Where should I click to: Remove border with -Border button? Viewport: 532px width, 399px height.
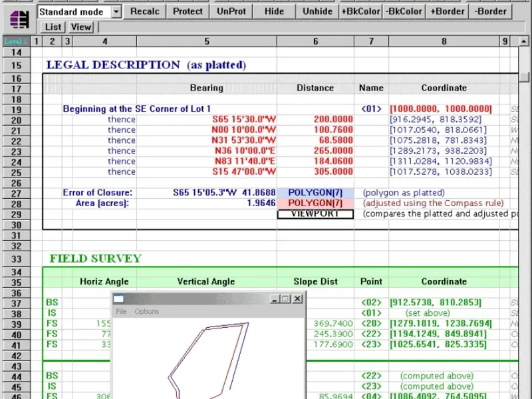490,11
